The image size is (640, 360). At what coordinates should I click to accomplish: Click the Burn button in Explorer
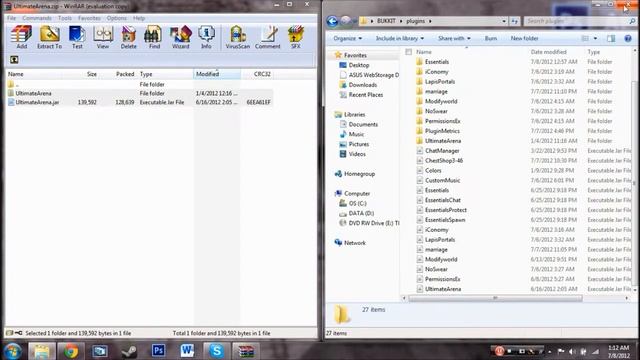[x=491, y=38]
